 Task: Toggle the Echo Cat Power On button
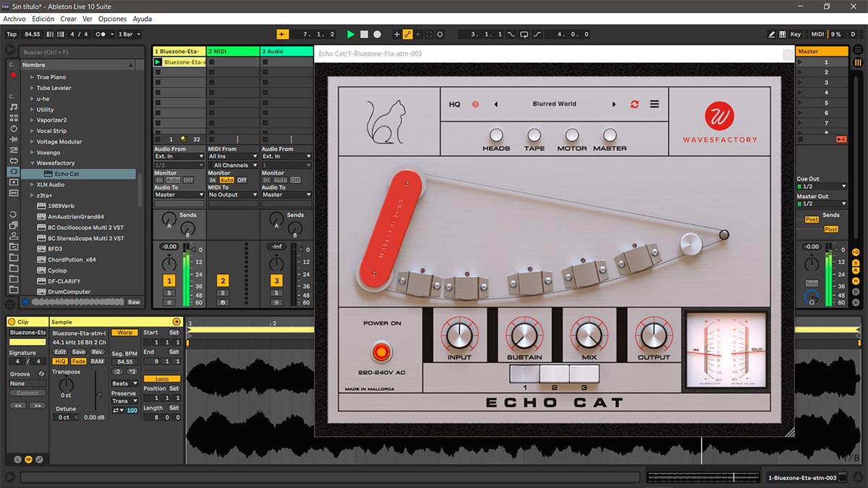381,352
